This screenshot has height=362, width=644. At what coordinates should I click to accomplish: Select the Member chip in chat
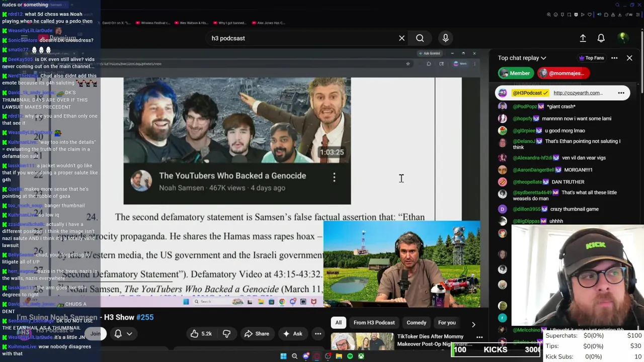click(516, 73)
